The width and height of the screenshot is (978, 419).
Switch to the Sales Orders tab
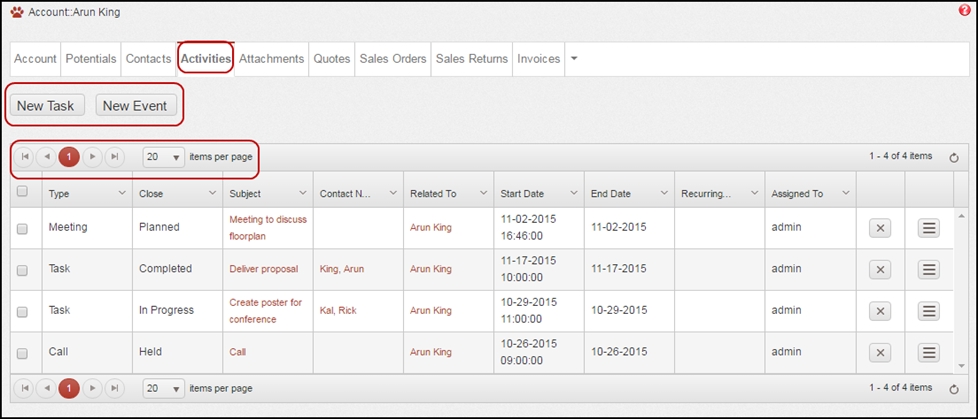click(393, 59)
